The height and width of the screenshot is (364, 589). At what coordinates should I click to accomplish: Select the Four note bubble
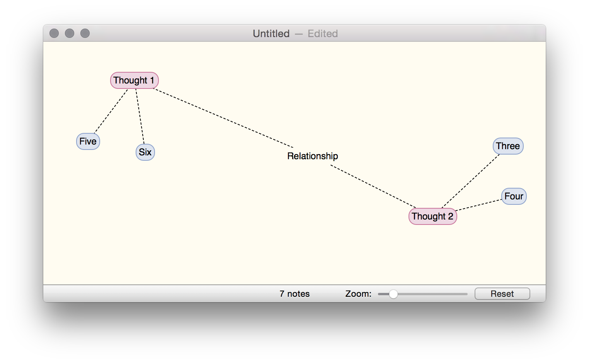[514, 196]
